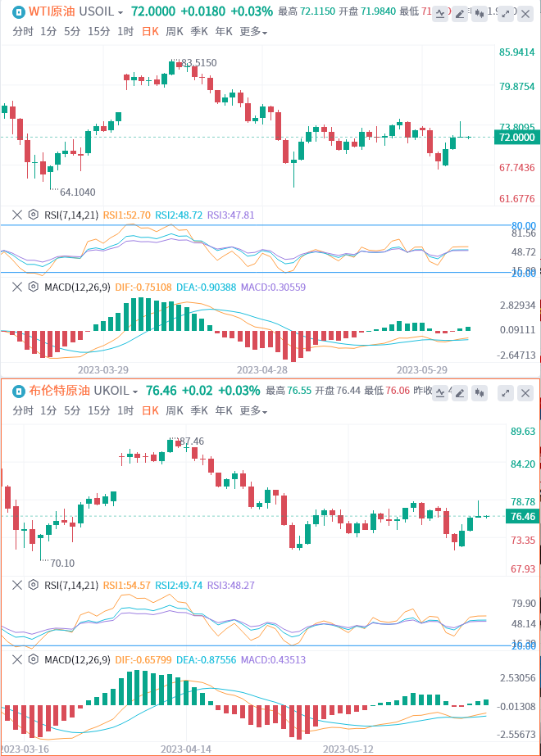
Task: Click the 2023-05-12 date label on Brent axis
Action: point(348,749)
